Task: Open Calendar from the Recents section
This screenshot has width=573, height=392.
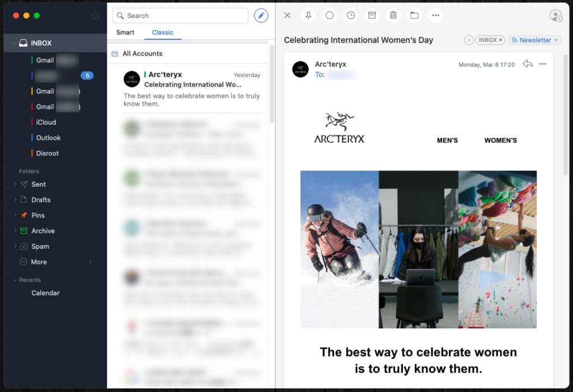Action: pos(45,293)
